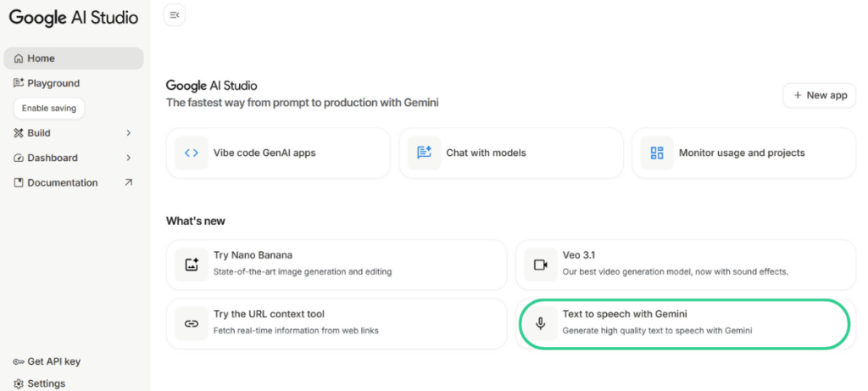Click the Home house icon
Viewport: 868px width, 391px height.
(x=19, y=59)
